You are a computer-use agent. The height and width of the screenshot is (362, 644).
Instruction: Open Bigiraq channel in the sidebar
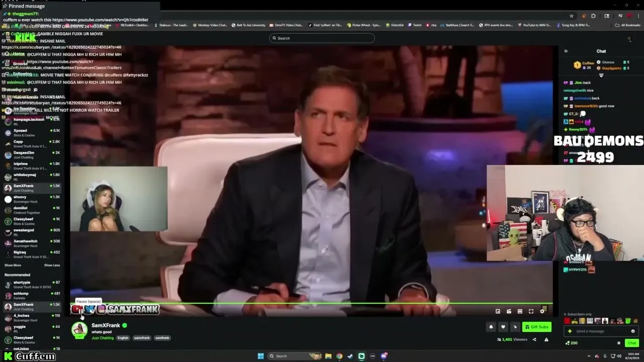tap(31, 254)
